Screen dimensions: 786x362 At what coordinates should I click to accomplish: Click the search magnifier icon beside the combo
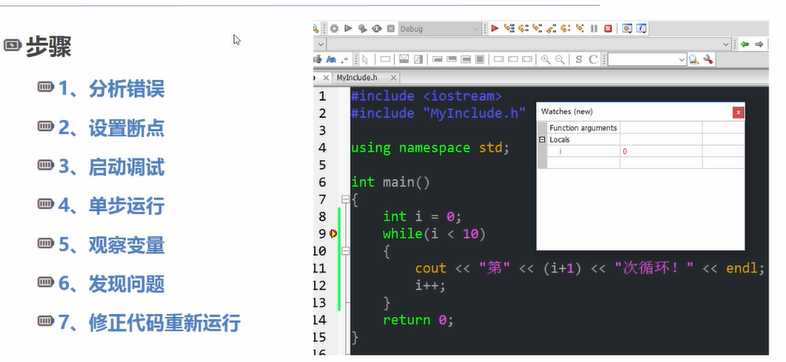(x=694, y=60)
